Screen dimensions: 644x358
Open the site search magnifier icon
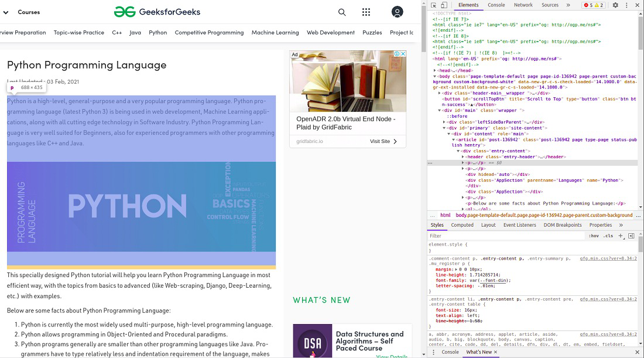click(x=342, y=12)
